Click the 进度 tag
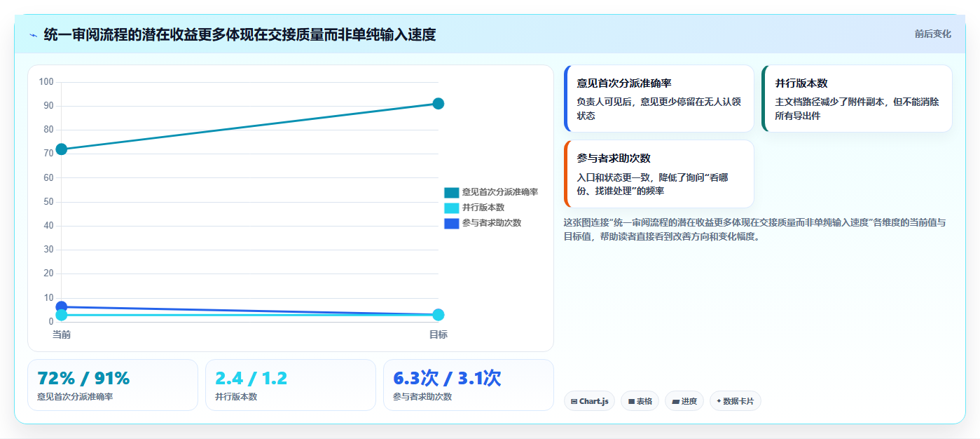Image resolution: width=980 pixels, height=439 pixels. click(x=684, y=401)
